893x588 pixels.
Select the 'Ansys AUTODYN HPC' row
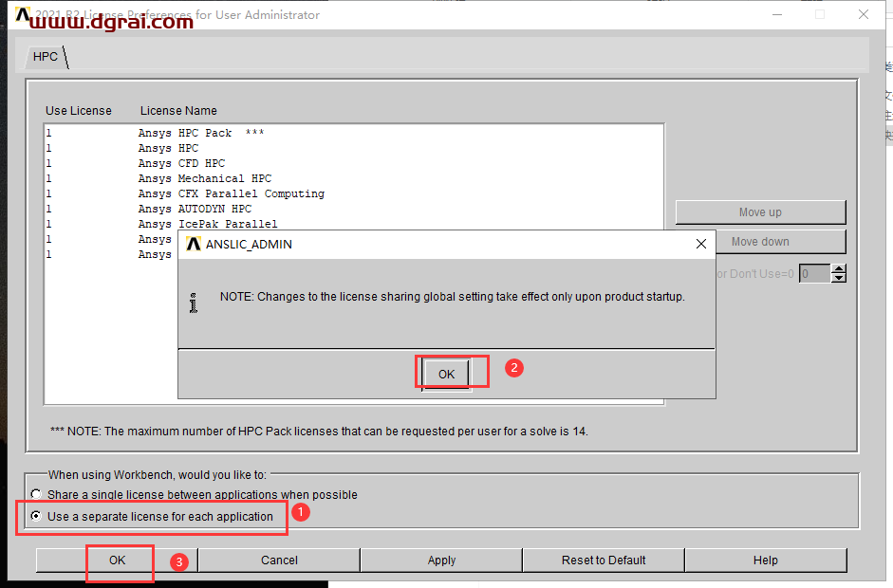click(x=353, y=209)
